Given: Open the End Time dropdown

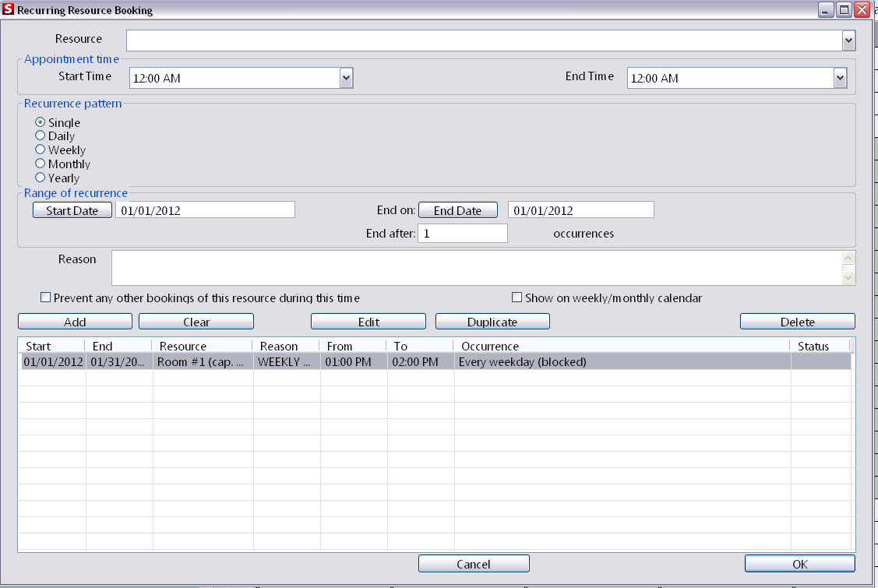Looking at the screenshot, I should [839, 78].
